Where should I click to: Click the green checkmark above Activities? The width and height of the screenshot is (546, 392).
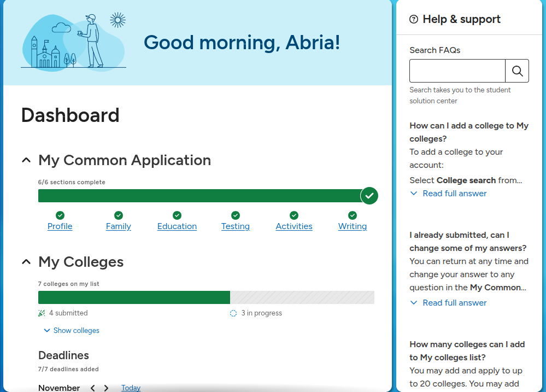(294, 215)
